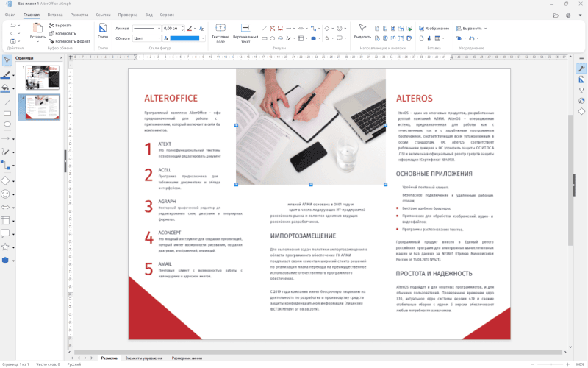This screenshot has width=588, height=368.
Task: Open the fill color dropdown arrow
Action: (x=203, y=38)
